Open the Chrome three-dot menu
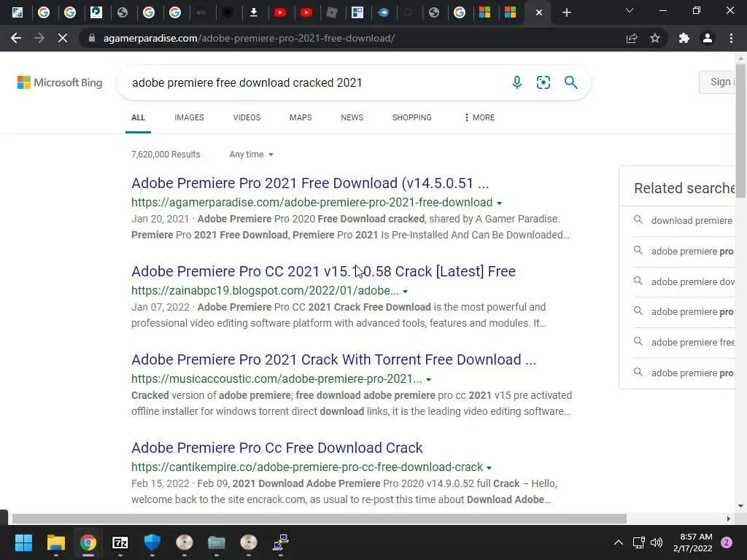 click(731, 38)
